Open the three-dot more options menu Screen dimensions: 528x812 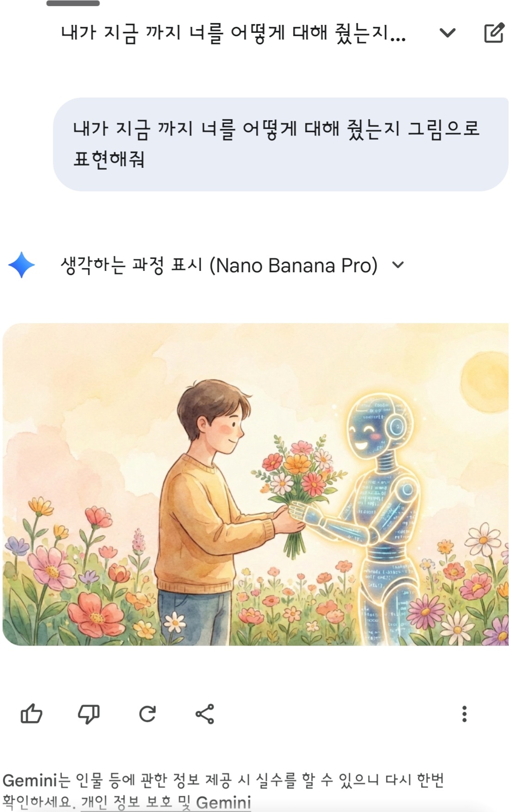pyautogui.click(x=465, y=714)
